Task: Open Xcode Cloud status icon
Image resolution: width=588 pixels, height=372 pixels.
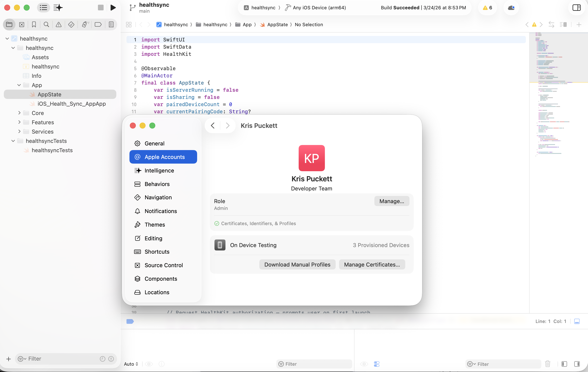Action: [511, 8]
